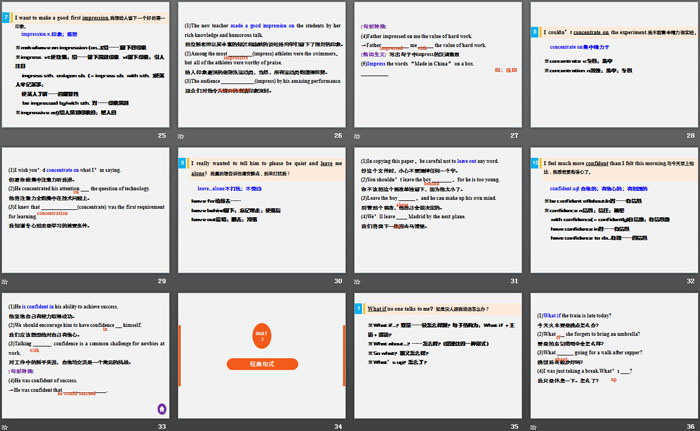Click the slide number 32 label

point(691,282)
